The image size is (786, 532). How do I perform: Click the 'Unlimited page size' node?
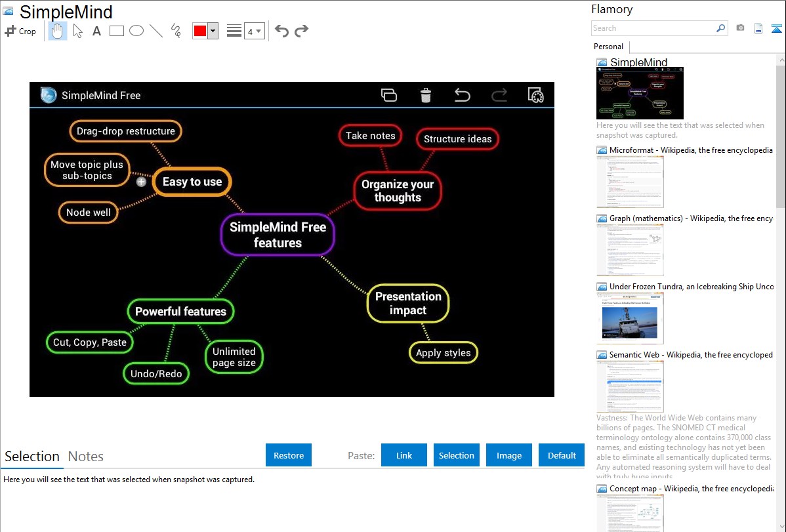(234, 357)
